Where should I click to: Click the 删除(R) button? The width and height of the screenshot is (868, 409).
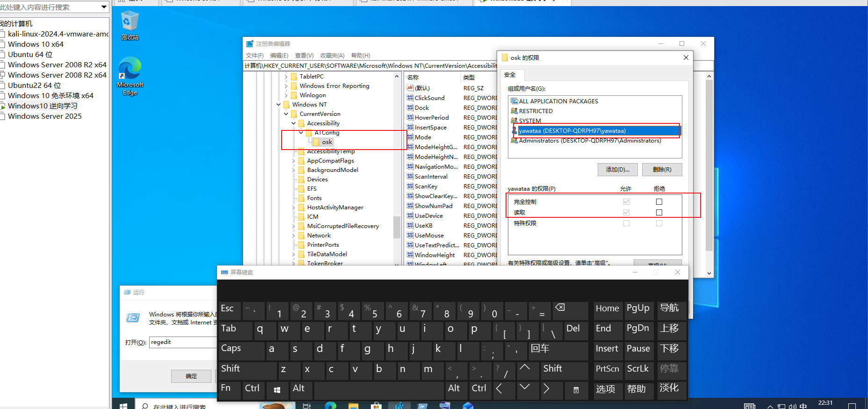point(662,170)
